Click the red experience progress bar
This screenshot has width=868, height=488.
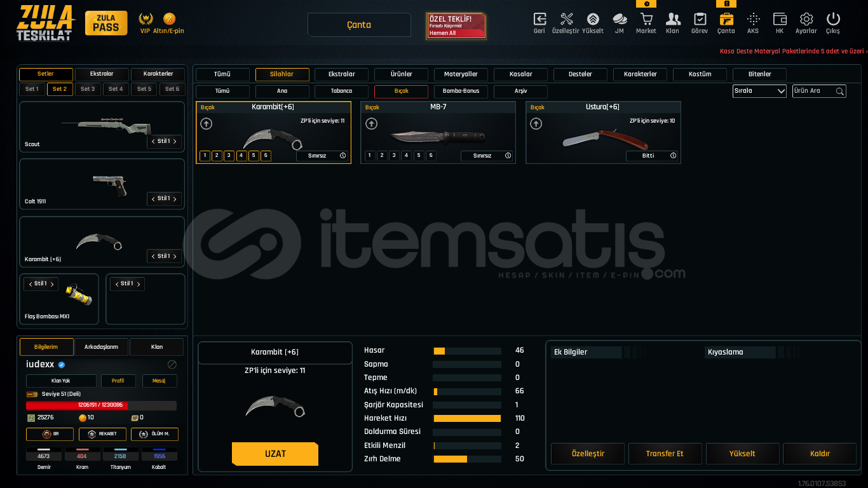[x=101, y=405]
